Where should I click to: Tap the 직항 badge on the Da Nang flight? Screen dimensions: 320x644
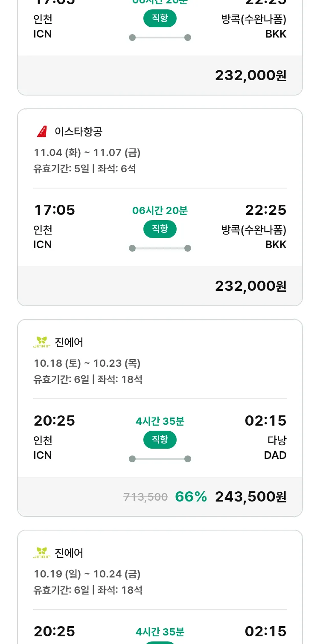point(160,440)
